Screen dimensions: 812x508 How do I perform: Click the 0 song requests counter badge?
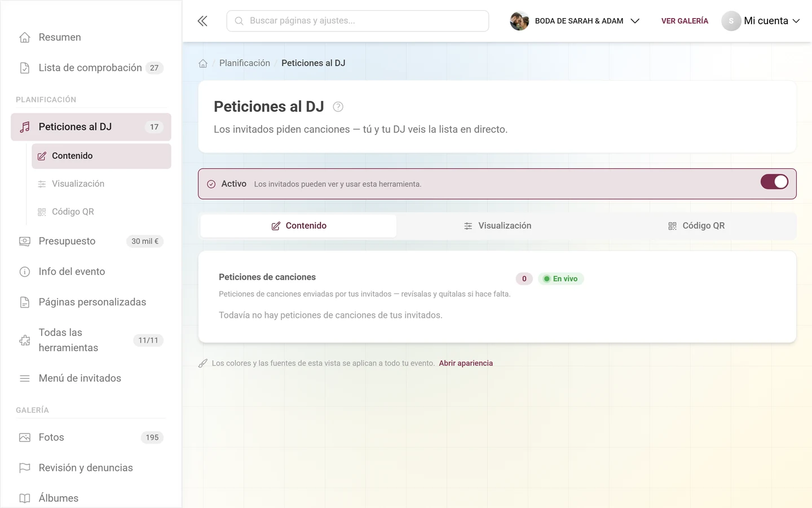[x=524, y=279]
